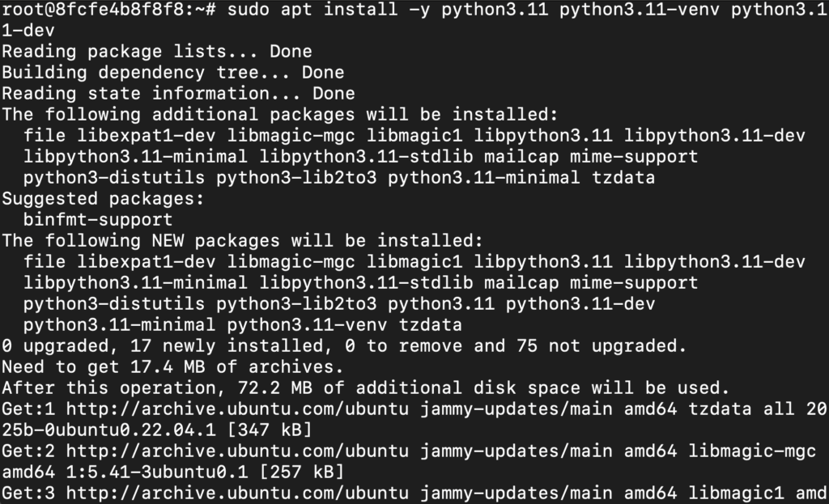The height and width of the screenshot is (504, 829).
Task: Click the Get:3 archive.ubuntu.com URL
Action: pyautogui.click(x=237, y=493)
